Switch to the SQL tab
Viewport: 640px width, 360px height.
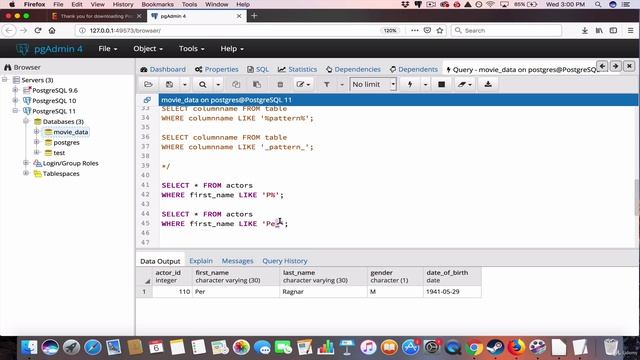258,69
